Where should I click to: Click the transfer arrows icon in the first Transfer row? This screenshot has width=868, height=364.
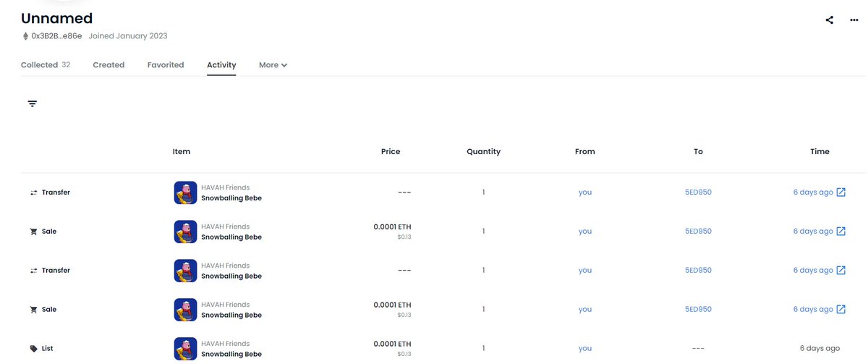coord(33,192)
